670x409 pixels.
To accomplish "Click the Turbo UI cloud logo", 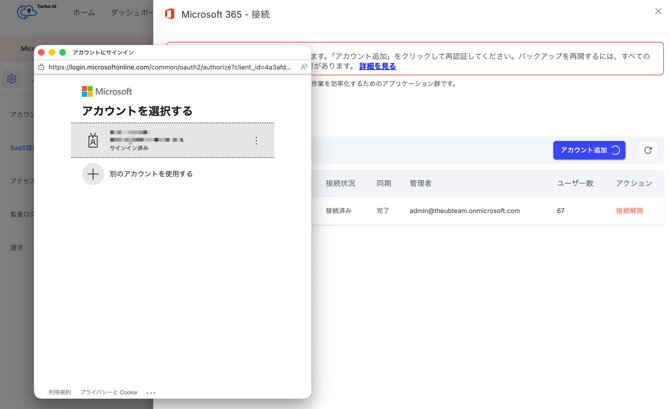I will [27, 12].
